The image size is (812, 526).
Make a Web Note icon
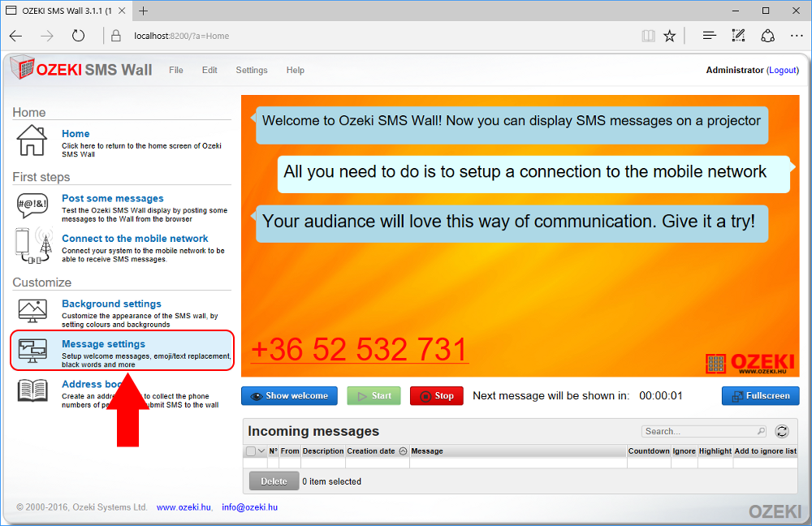click(738, 36)
